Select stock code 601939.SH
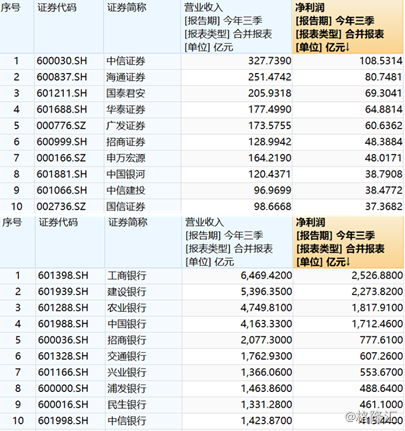405x431 pixels. 63,292
